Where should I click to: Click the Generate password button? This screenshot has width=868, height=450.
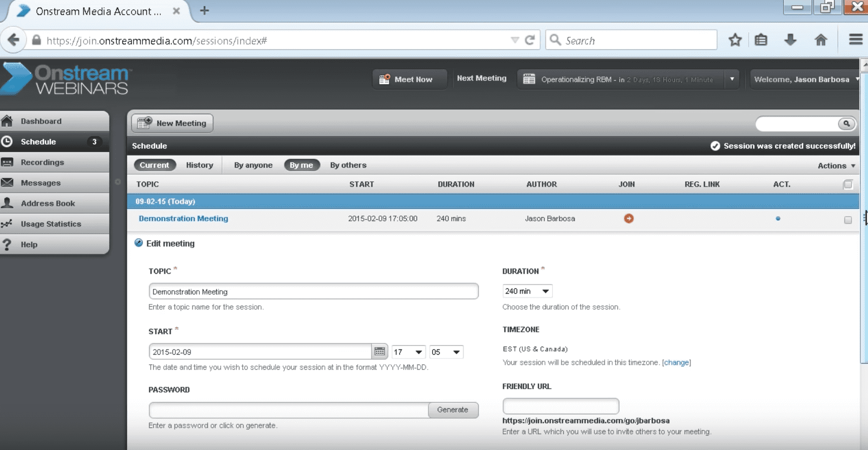coord(452,410)
